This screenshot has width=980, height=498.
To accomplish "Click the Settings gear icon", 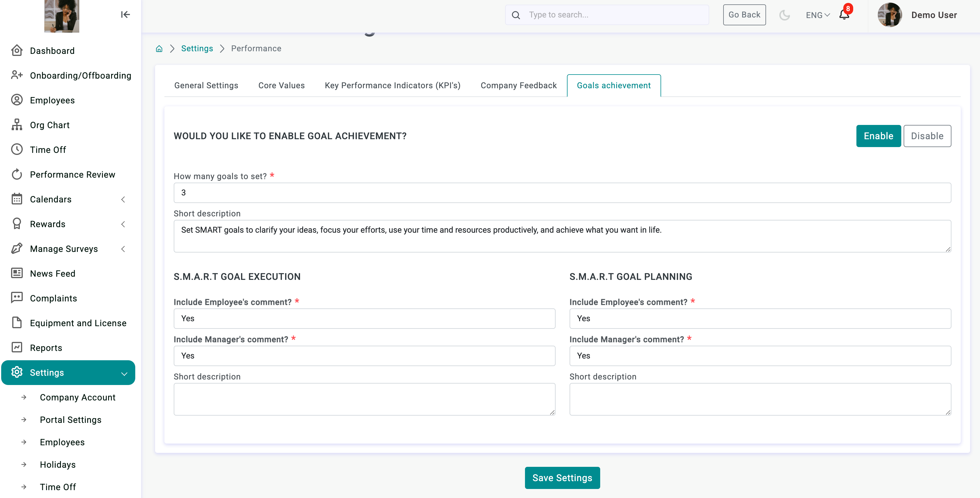I will coord(17,372).
